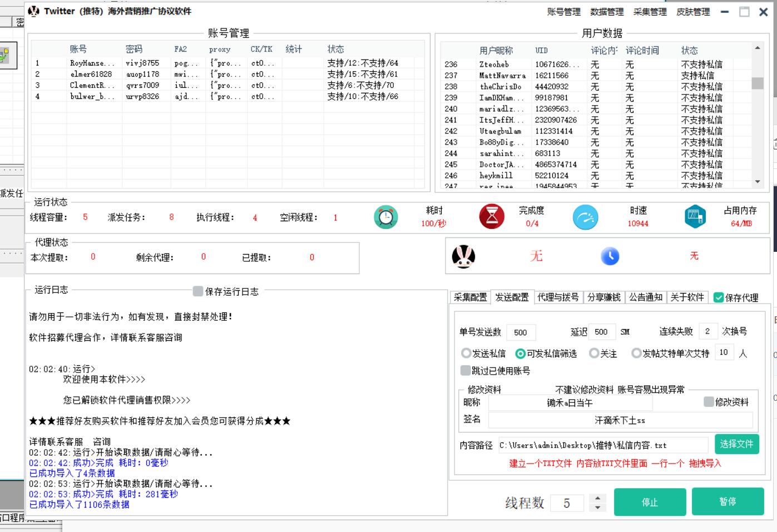Click the memory usage 占用内存 icon

point(695,217)
